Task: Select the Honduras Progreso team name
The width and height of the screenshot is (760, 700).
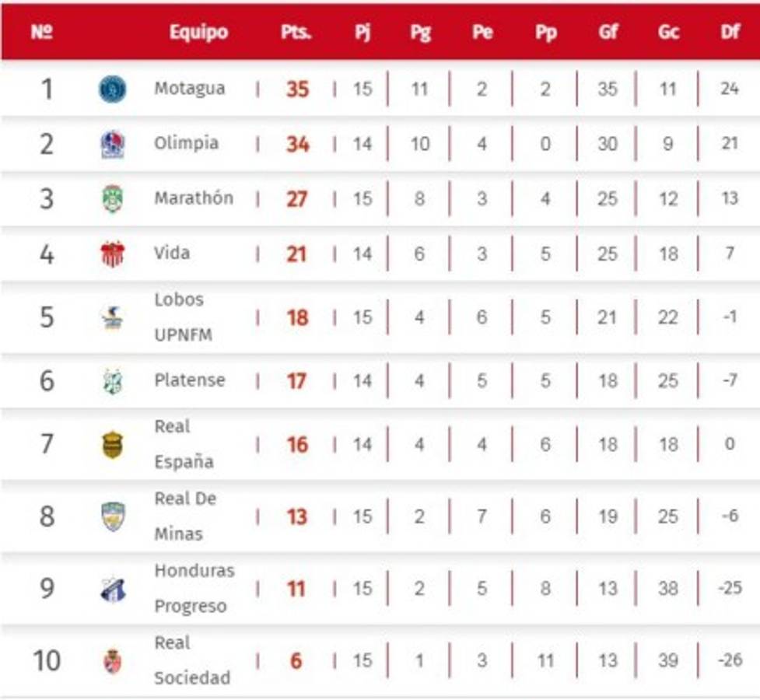Action: 194,588
